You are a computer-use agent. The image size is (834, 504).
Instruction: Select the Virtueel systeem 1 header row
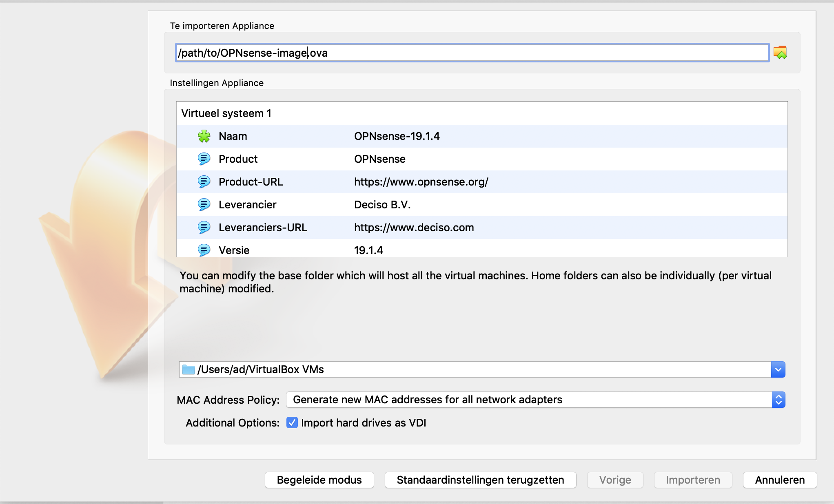pos(226,113)
